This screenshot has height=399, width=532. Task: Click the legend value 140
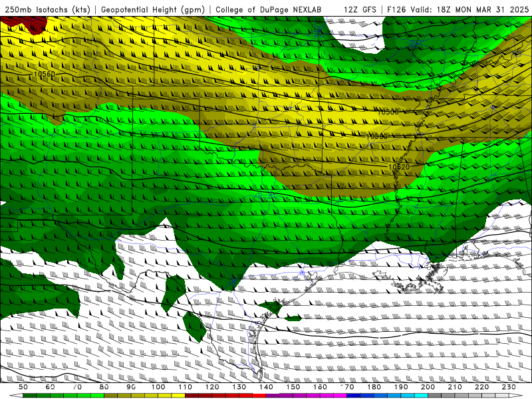coord(266,387)
